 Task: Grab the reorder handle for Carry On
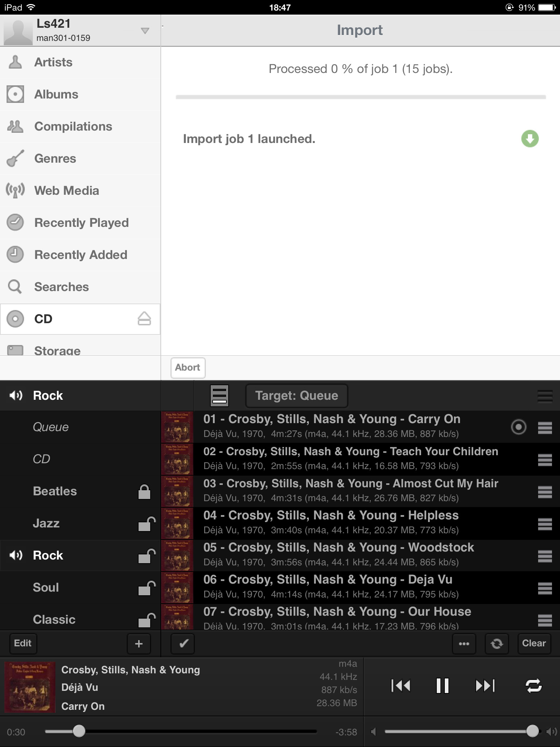pyautogui.click(x=545, y=427)
